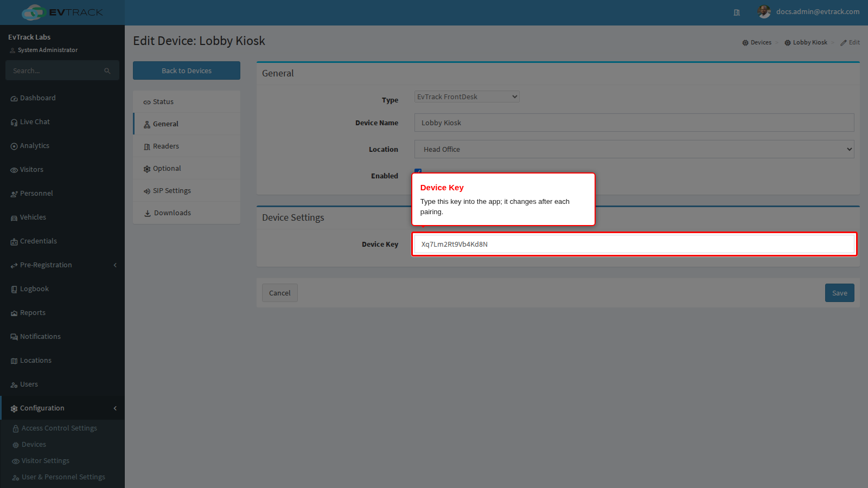
Task: Toggle the Enabled checkbox
Action: (418, 171)
